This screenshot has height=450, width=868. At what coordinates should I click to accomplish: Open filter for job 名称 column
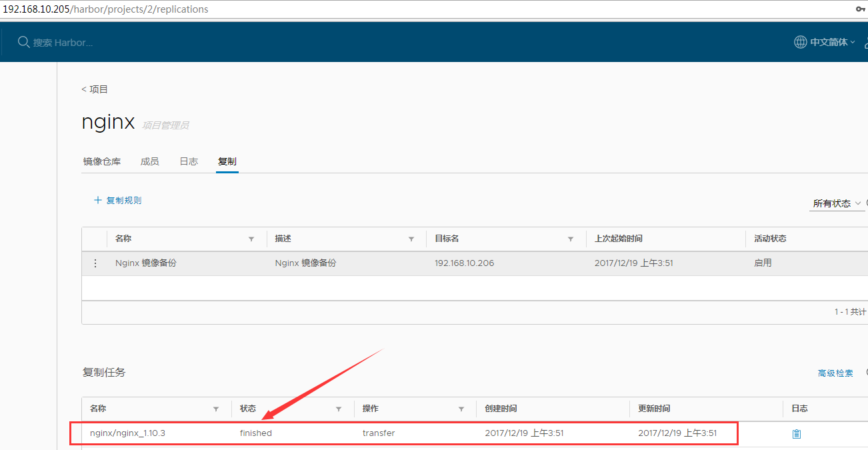215,409
